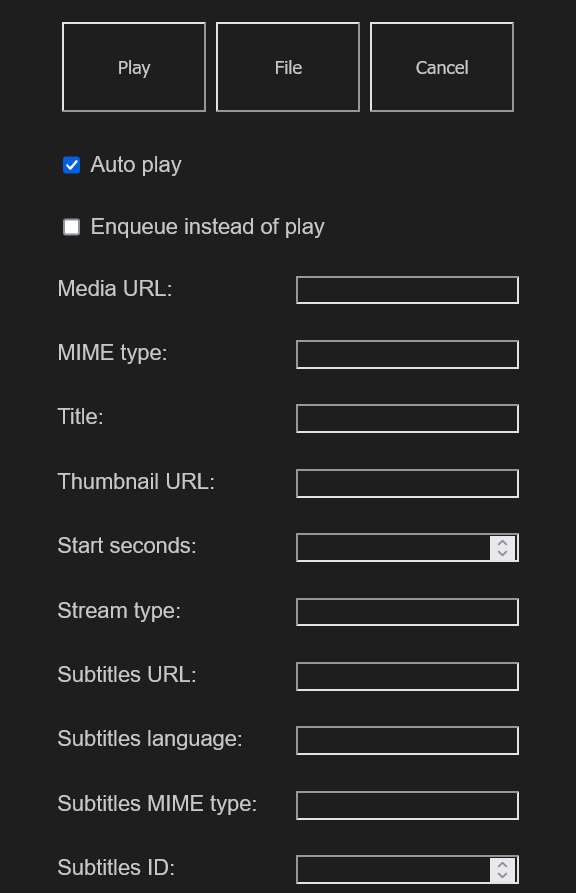Click the Auto play label text
Screen dimensions: 576x893
[136, 165]
